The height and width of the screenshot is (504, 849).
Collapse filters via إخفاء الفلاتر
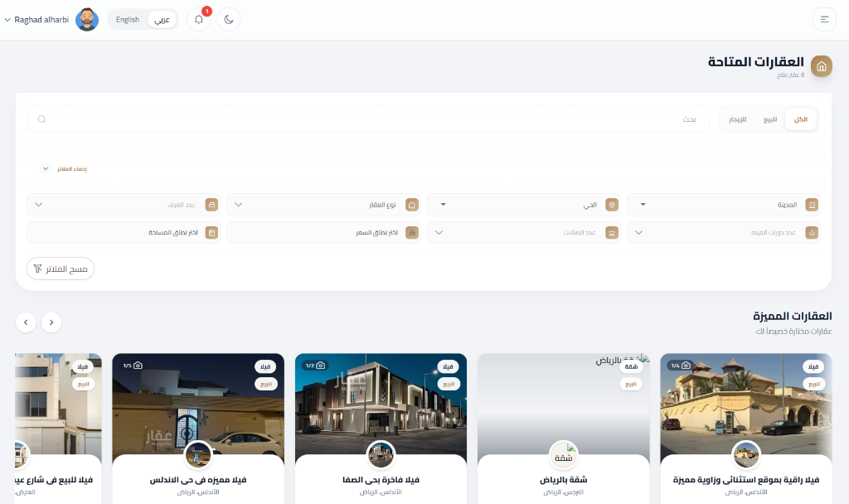(64, 169)
